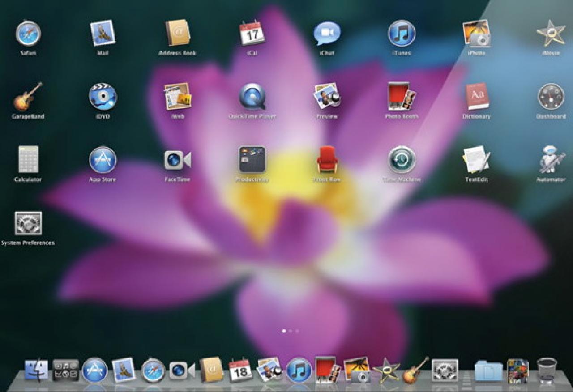Click the Address Book icon in the Dock
The width and height of the screenshot is (573, 392).
(211, 370)
